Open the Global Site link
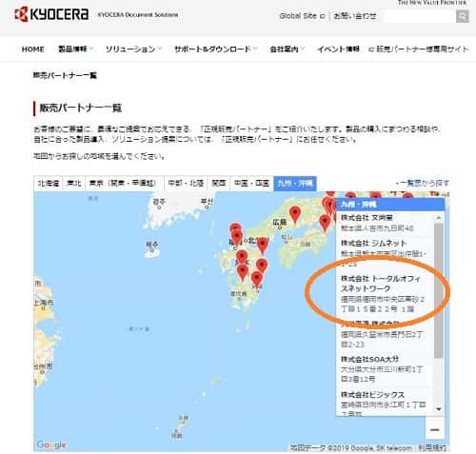Image resolution: width=476 pixels, height=454 pixels. (302, 16)
